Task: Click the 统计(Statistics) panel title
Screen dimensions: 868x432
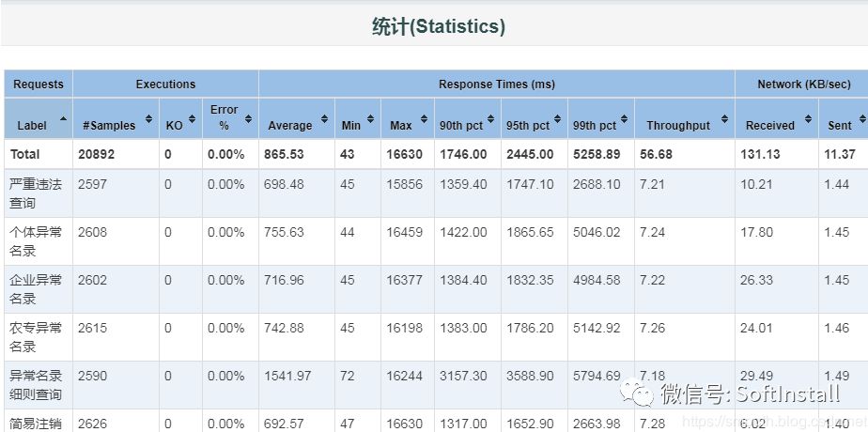Action: point(439,26)
